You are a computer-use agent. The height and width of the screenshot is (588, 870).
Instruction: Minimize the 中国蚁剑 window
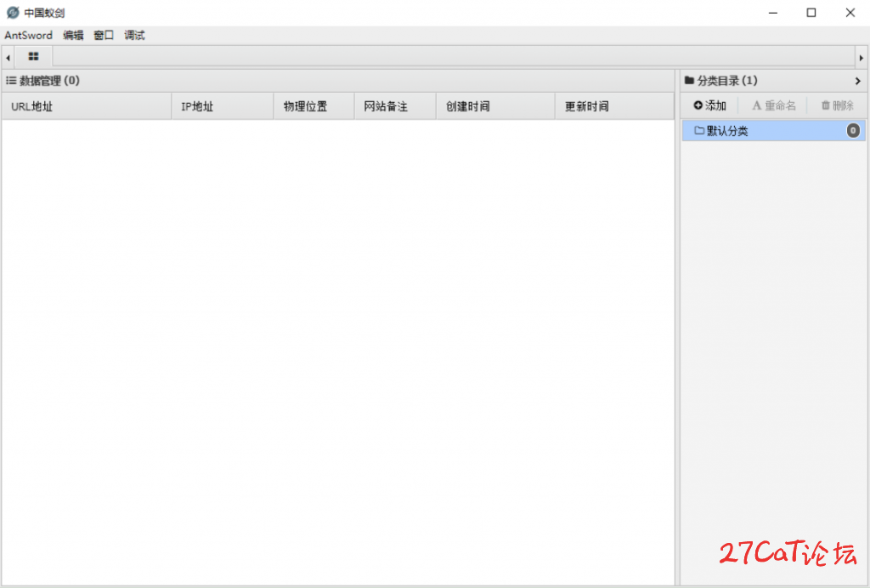[x=773, y=13]
